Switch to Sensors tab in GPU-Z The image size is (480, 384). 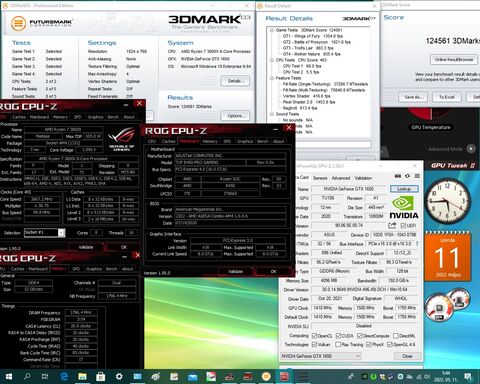click(320, 178)
